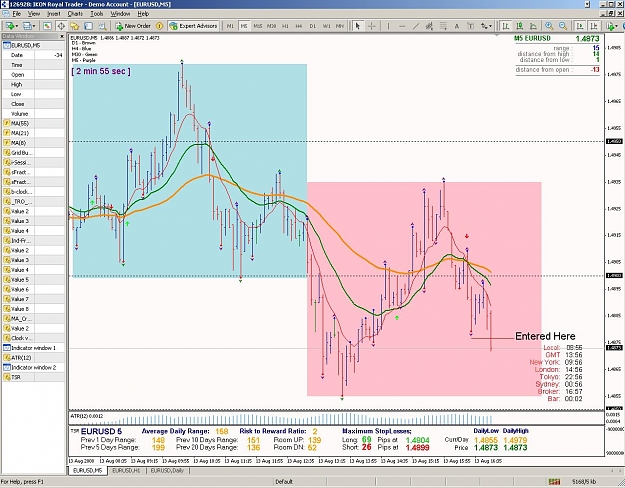Switch timeframe to M1
The width and height of the screenshot is (625, 488).
tap(230, 26)
